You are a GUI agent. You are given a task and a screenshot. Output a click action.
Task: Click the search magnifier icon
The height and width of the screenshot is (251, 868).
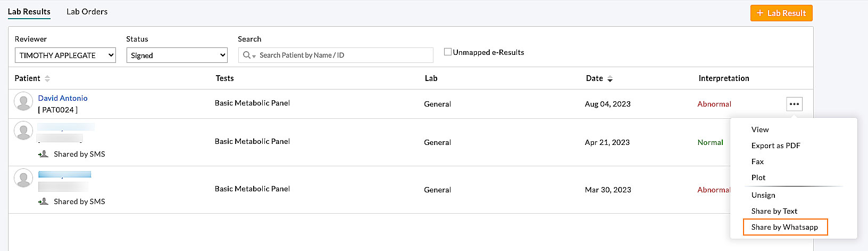[x=247, y=55]
